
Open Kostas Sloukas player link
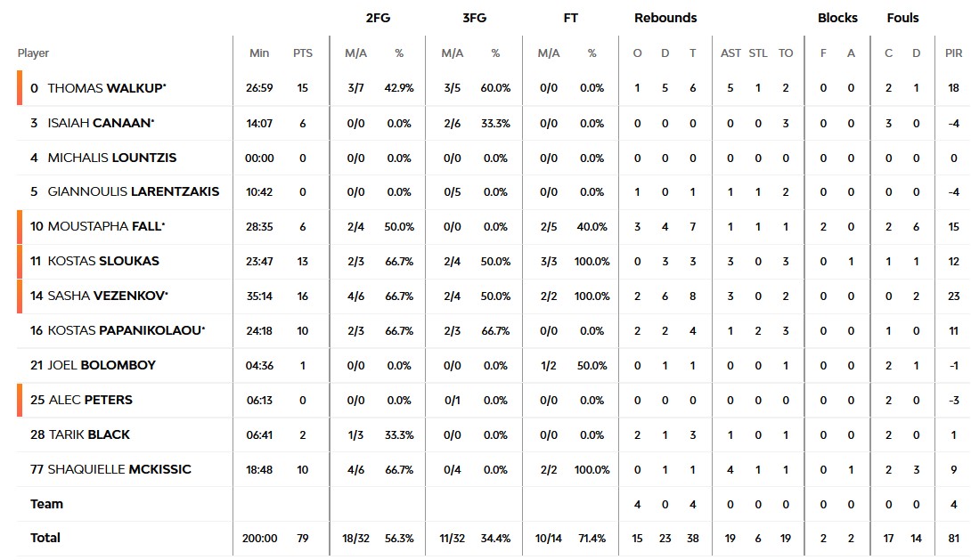[103, 261]
